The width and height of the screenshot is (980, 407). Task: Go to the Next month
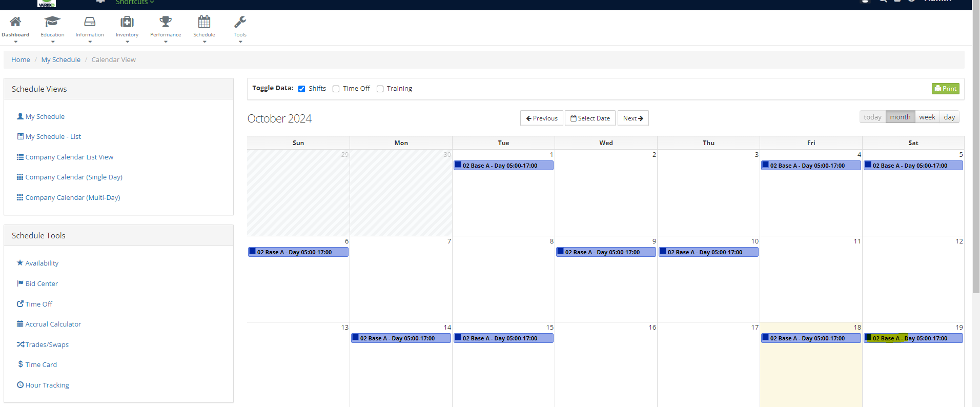633,118
